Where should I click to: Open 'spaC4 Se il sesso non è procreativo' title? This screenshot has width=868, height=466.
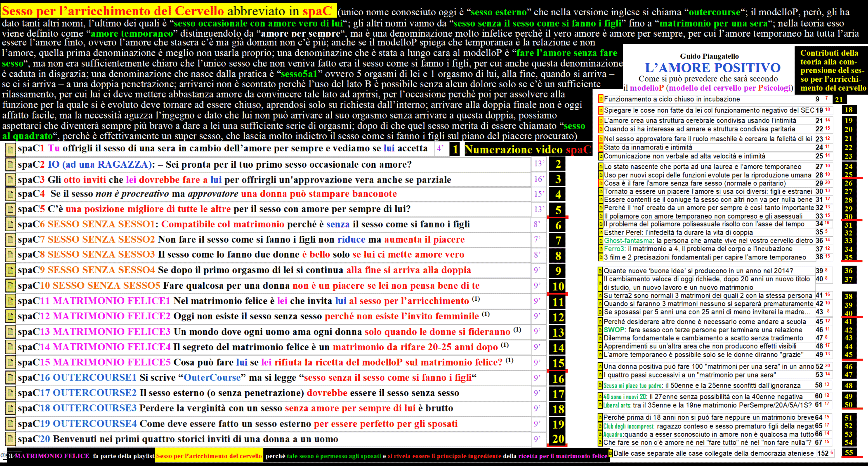coord(207,194)
